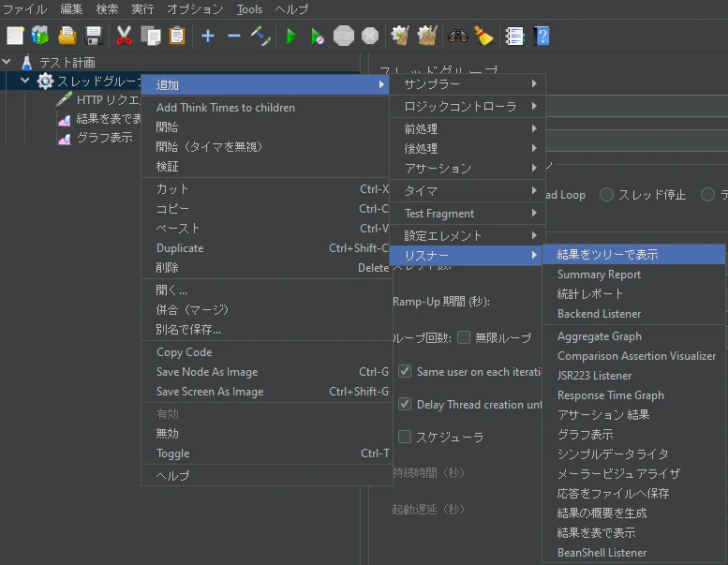Open the オプション menu in menu bar

195,8
